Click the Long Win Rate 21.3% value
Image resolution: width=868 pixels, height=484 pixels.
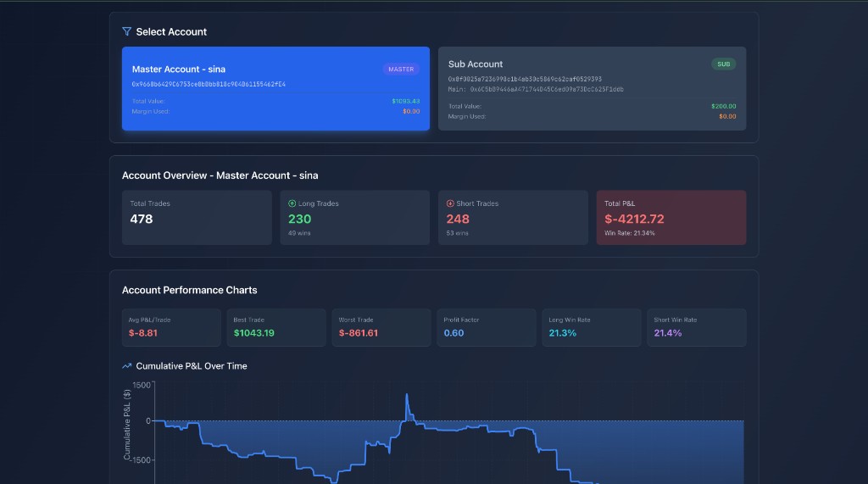[563, 333]
